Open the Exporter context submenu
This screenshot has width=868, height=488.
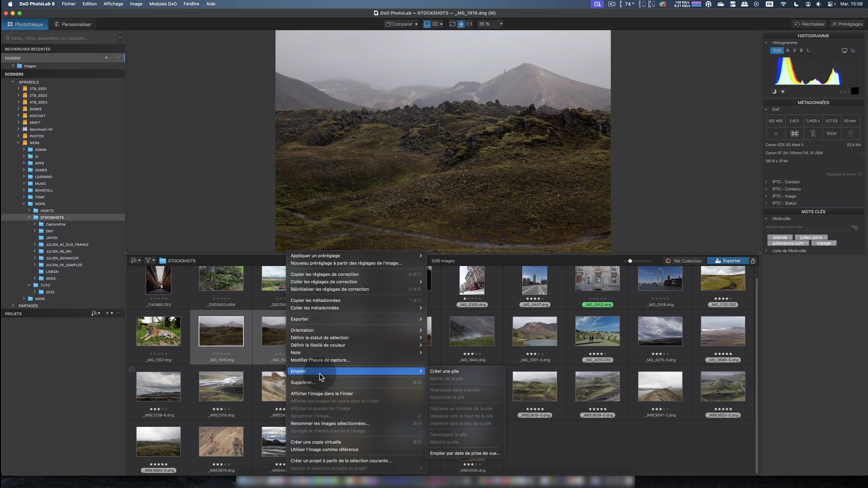pos(356,319)
